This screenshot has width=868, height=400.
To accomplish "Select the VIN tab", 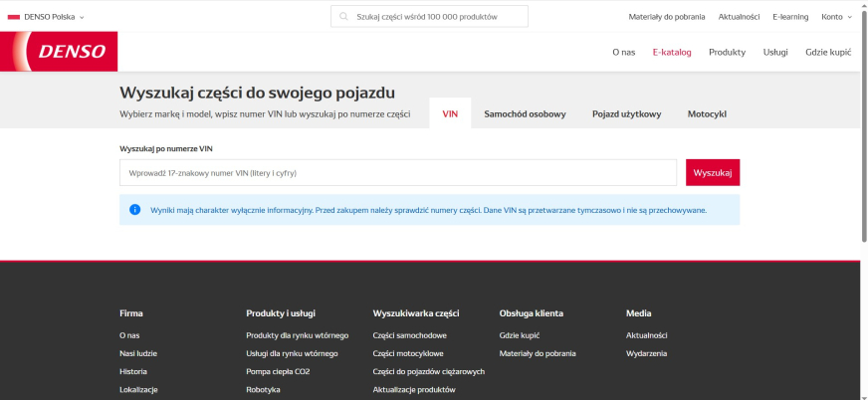I will point(449,114).
